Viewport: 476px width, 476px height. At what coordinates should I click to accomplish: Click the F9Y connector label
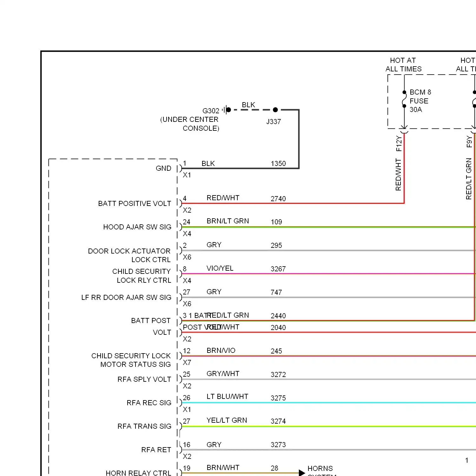[x=469, y=142]
